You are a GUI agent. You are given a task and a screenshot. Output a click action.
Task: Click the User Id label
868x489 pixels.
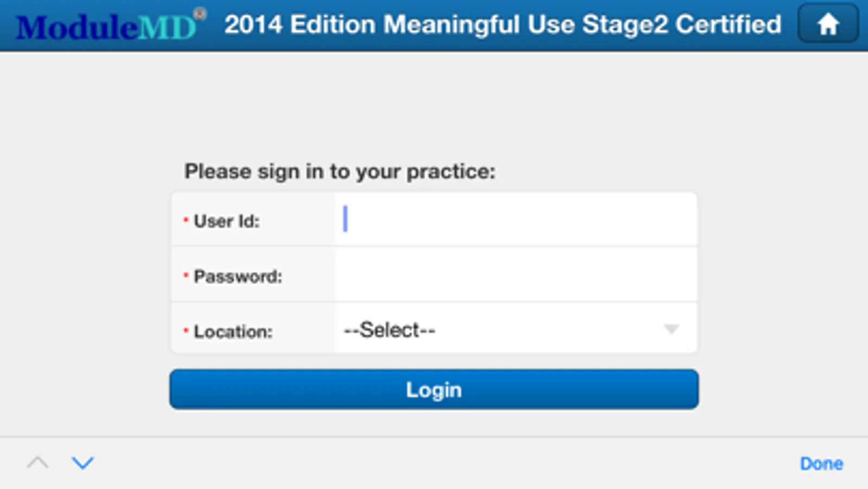coord(227,221)
